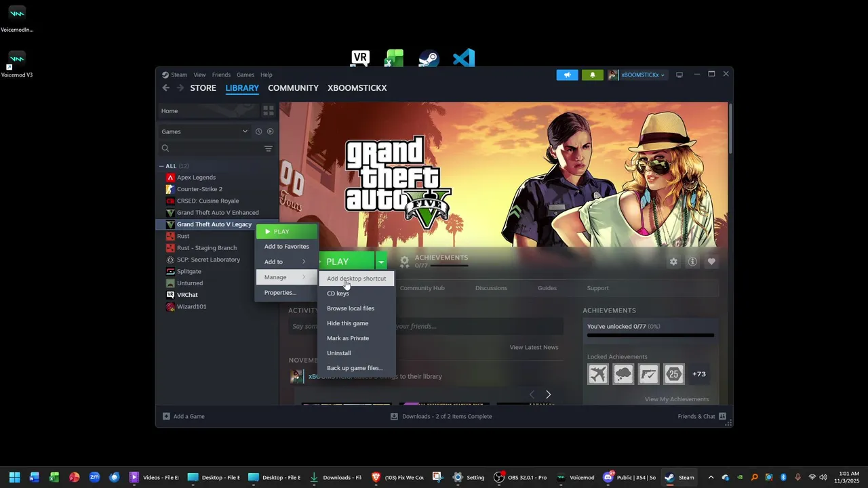Choose Mark as Private
Screen dimensions: 868x488
(x=357, y=338)
